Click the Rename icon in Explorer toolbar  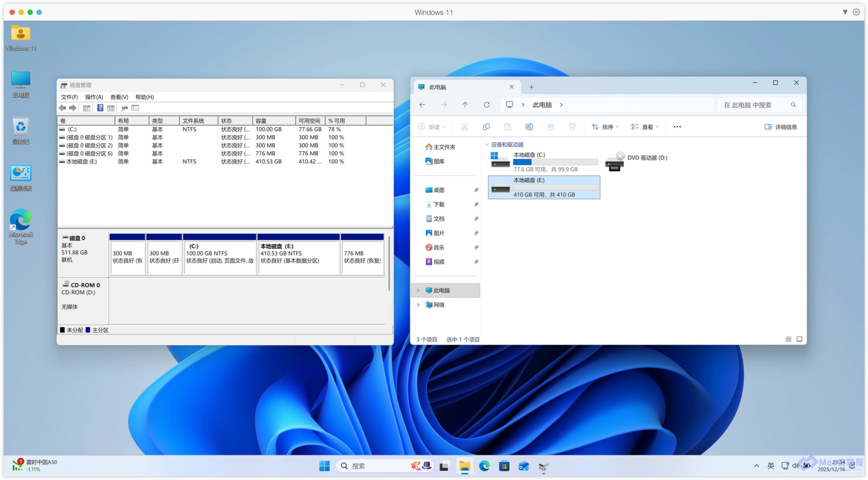click(x=529, y=127)
